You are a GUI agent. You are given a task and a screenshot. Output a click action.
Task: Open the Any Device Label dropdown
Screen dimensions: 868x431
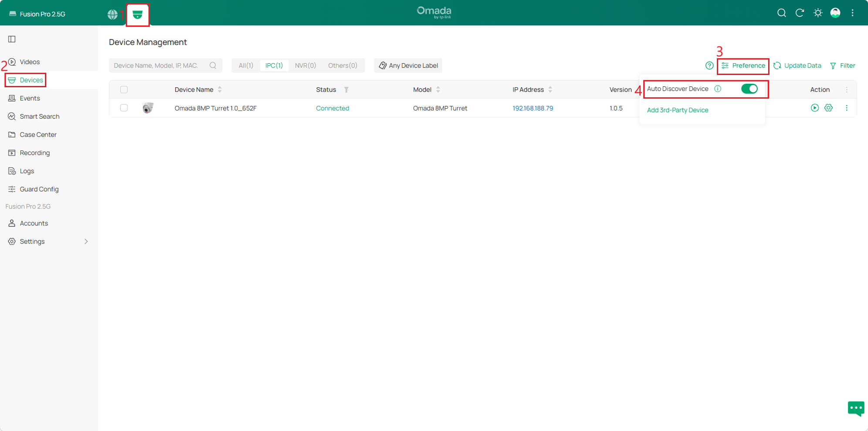click(x=408, y=65)
